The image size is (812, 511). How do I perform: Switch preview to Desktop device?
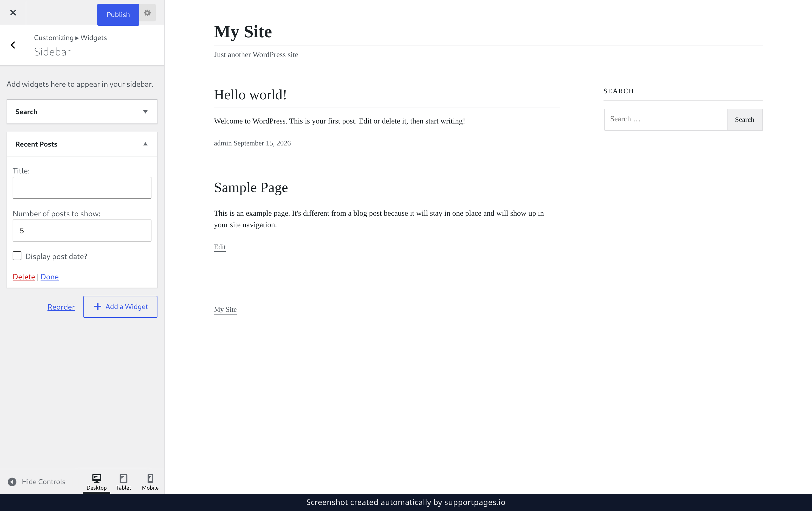97,482
